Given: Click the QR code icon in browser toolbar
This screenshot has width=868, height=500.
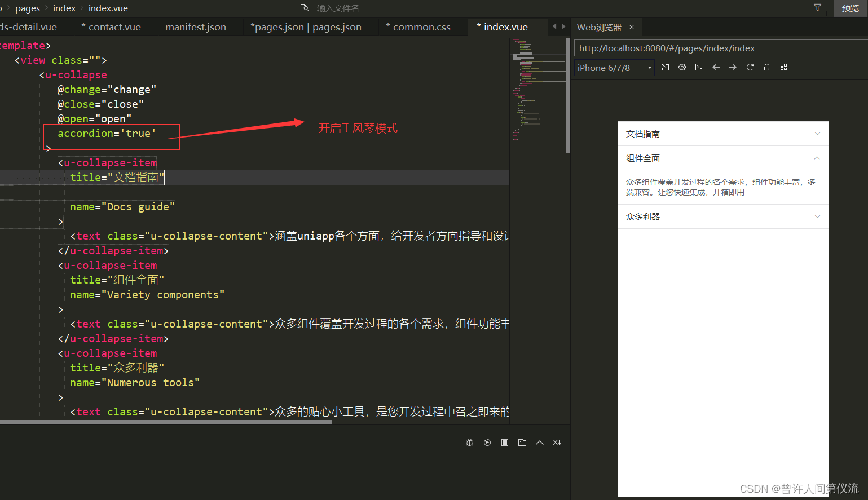Looking at the screenshot, I should [x=783, y=67].
